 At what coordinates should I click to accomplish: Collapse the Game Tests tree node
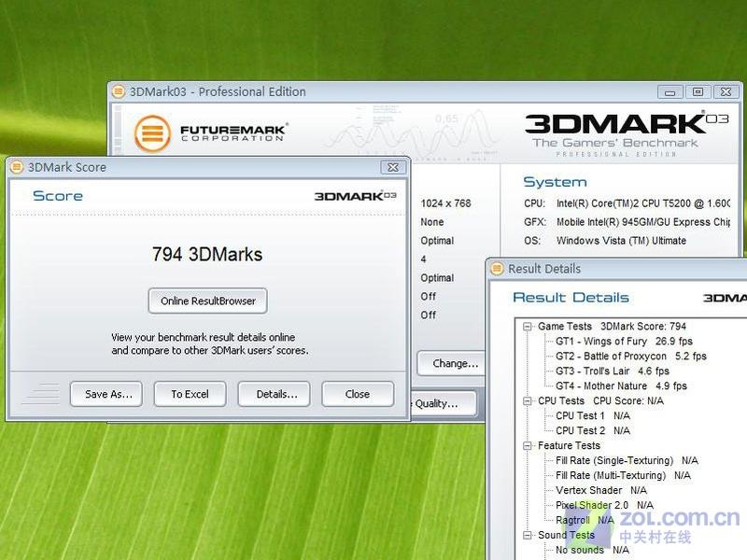(x=527, y=327)
